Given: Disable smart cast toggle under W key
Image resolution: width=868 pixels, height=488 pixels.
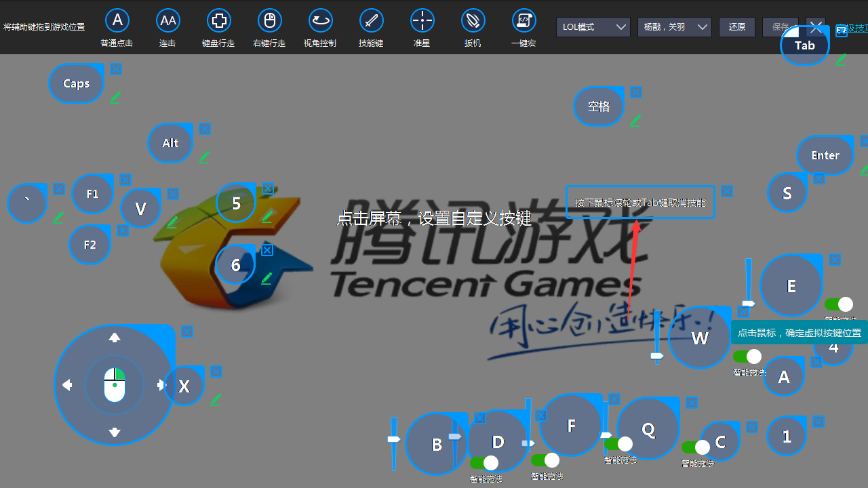Looking at the screenshot, I should pos(747,357).
